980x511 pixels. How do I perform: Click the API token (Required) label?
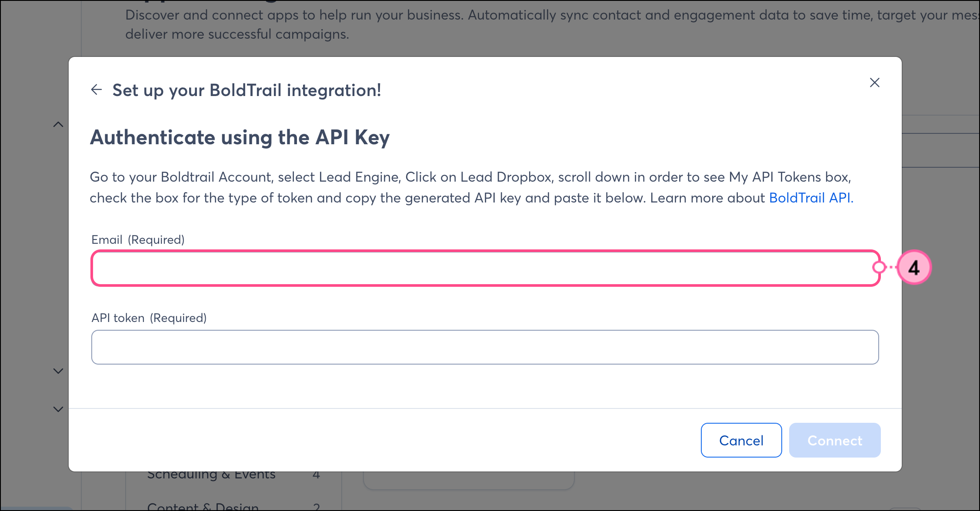[149, 318]
